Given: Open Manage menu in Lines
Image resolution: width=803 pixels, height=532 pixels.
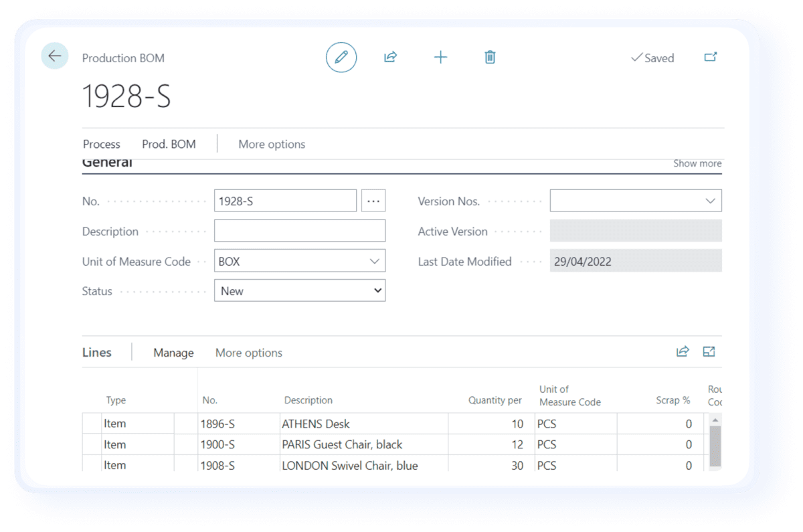Looking at the screenshot, I should point(173,353).
